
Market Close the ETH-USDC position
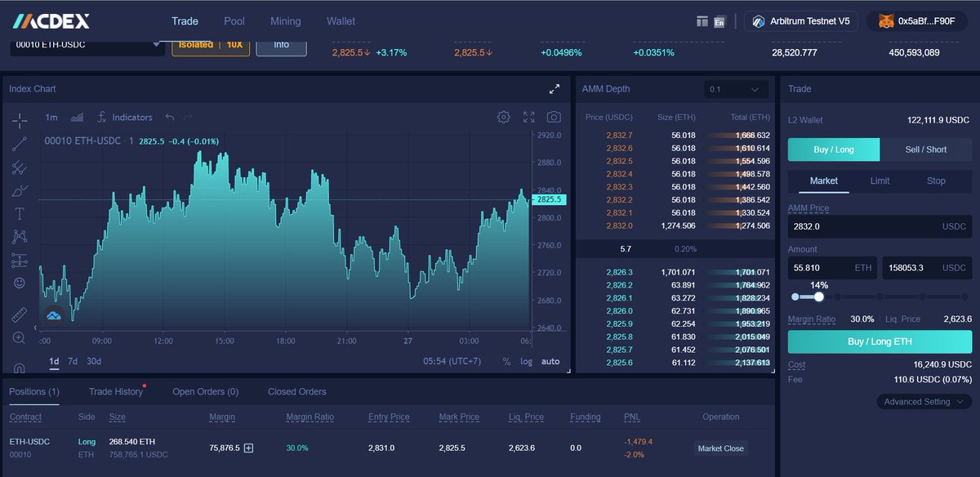(720, 448)
